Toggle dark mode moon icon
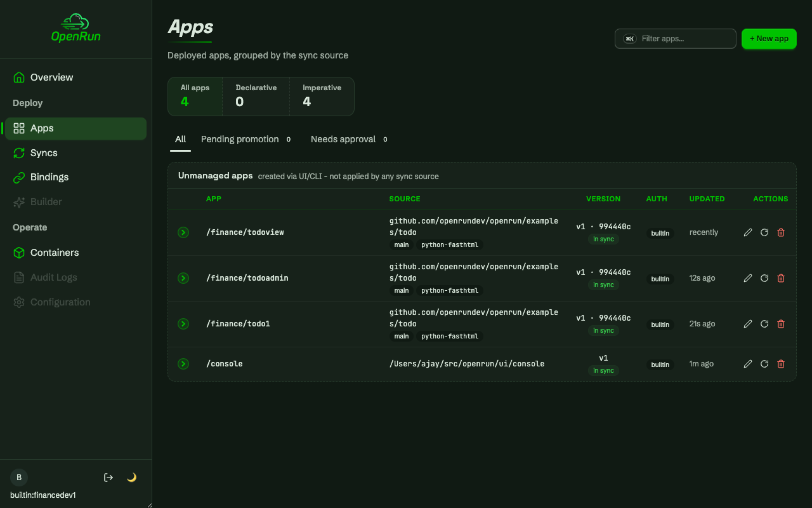812x508 pixels. click(132, 478)
